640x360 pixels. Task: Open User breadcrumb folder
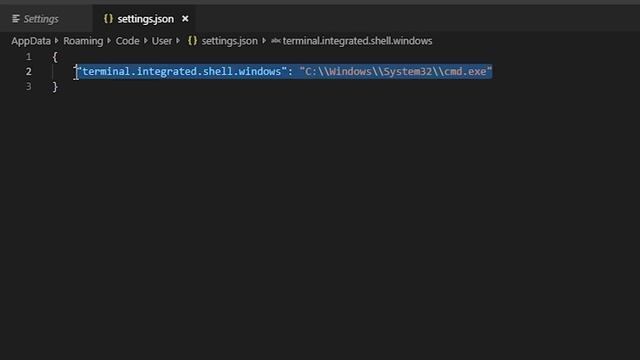point(162,41)
